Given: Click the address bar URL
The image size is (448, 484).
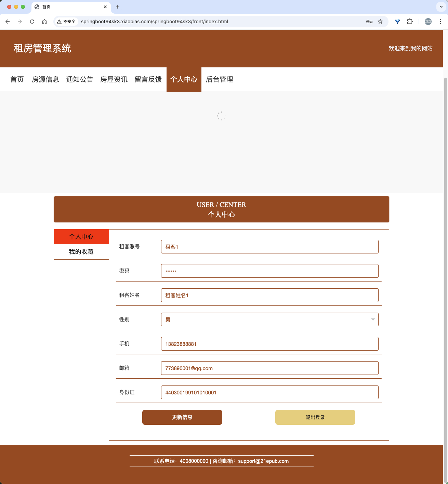Looking at the screenshot, I should pos(155,22).
